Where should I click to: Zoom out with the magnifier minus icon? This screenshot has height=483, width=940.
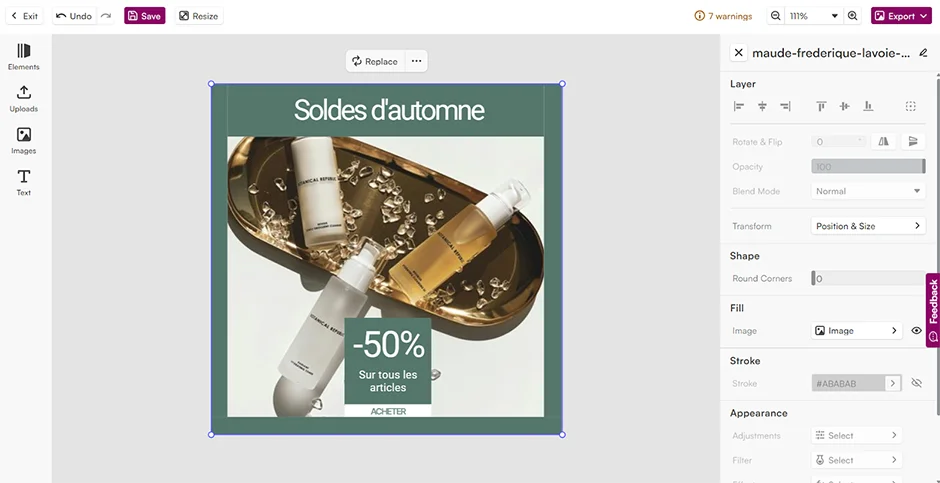776,16
